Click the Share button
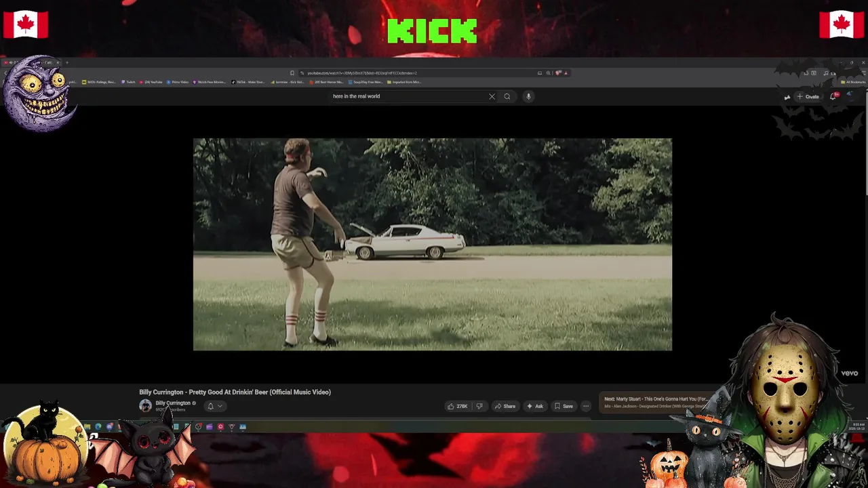Image resolution: width=868 pixels, height=488 pixels. (505, 406)
